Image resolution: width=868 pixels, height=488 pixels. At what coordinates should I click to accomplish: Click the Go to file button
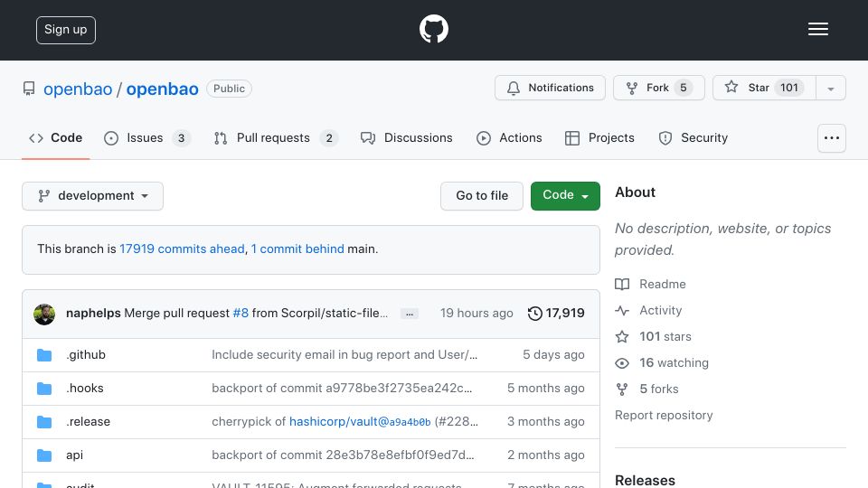[x=482, y=196]
